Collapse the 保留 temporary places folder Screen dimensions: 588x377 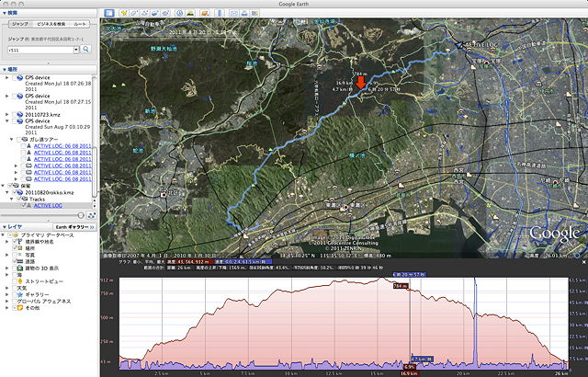coord(3,186)
